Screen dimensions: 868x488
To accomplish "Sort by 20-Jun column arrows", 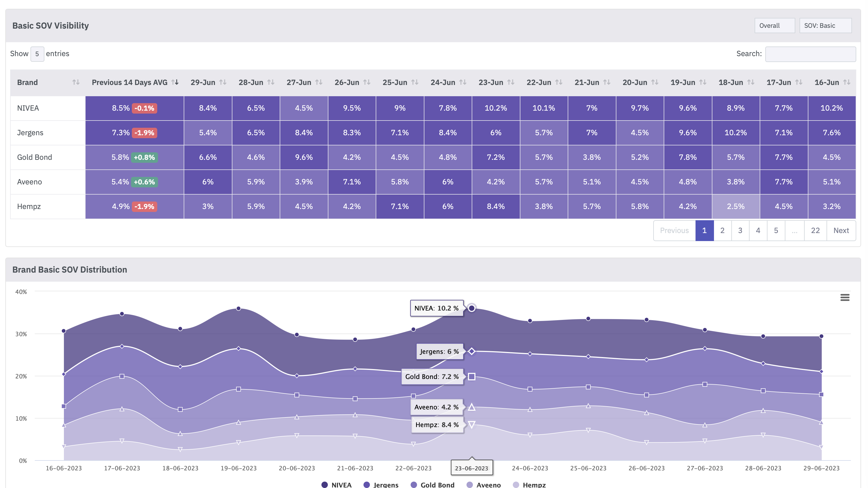I will tap(655, 82).
